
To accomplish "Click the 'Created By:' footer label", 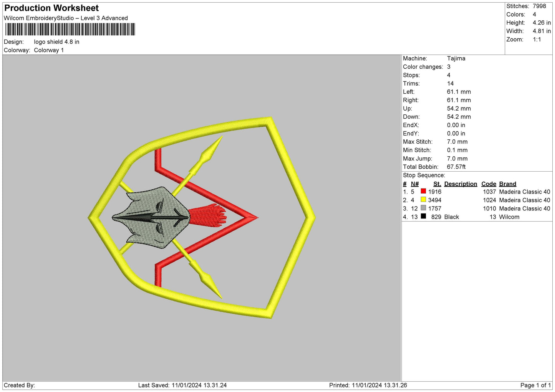I will pyautogui.click(x=19, y=385).
